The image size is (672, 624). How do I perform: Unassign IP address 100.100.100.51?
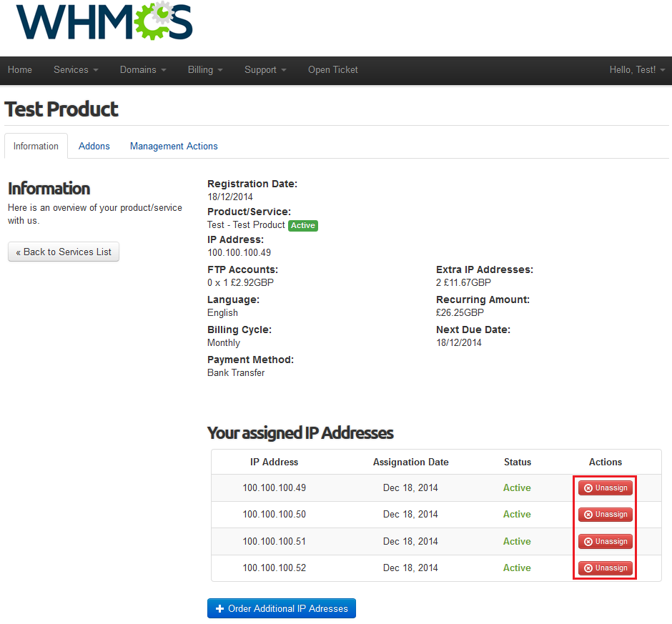pos(606,542)
